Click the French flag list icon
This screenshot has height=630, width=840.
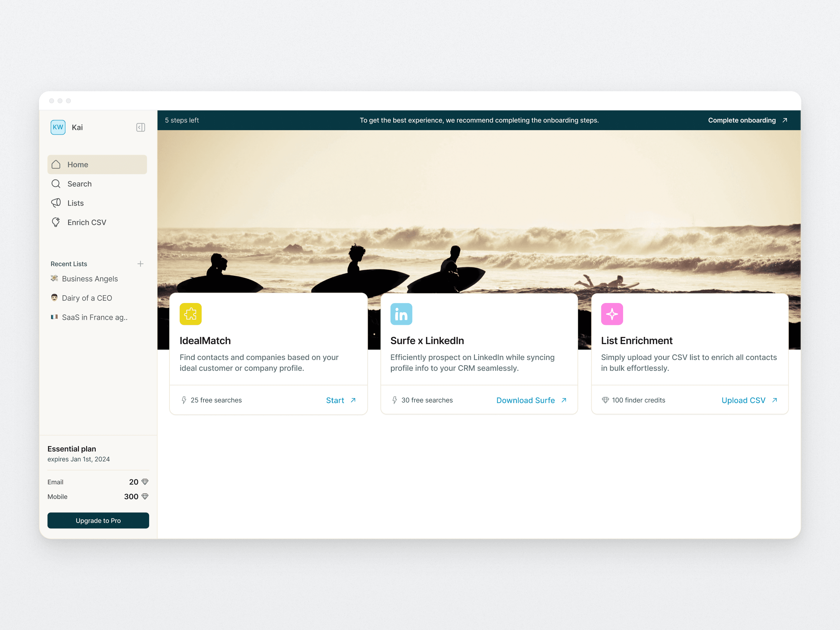tap(54, 317)
